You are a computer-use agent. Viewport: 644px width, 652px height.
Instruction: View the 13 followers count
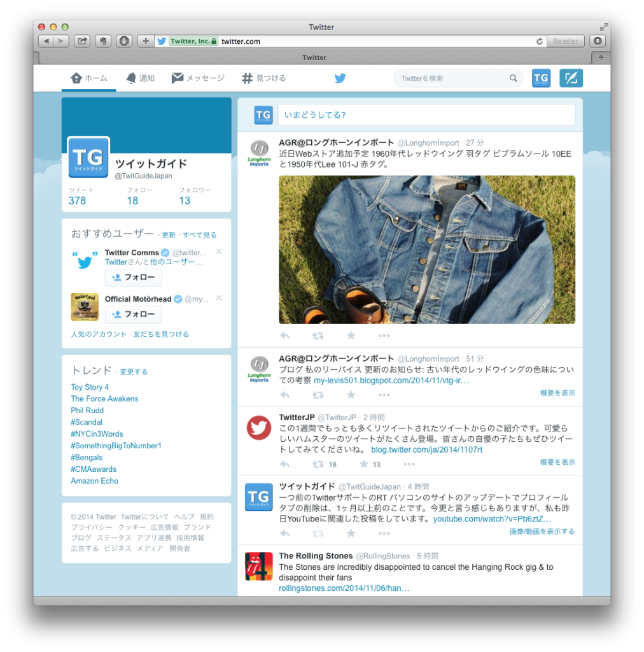(185, 201)
